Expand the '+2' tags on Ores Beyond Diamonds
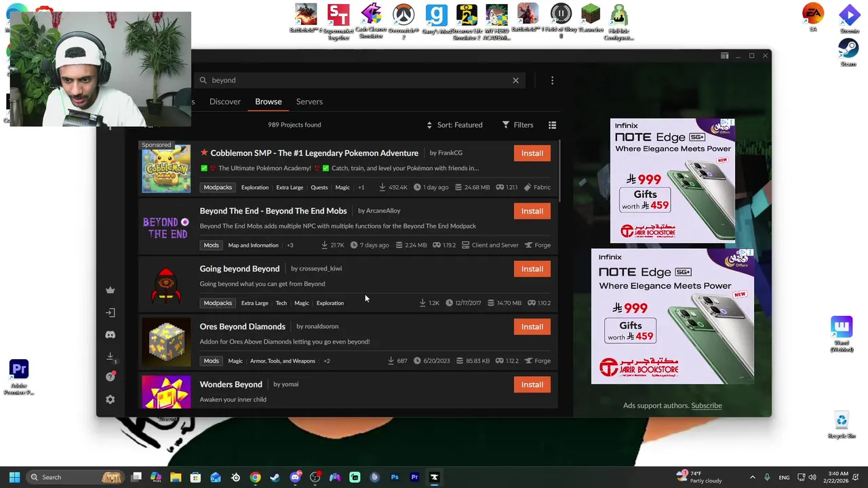 326,361
